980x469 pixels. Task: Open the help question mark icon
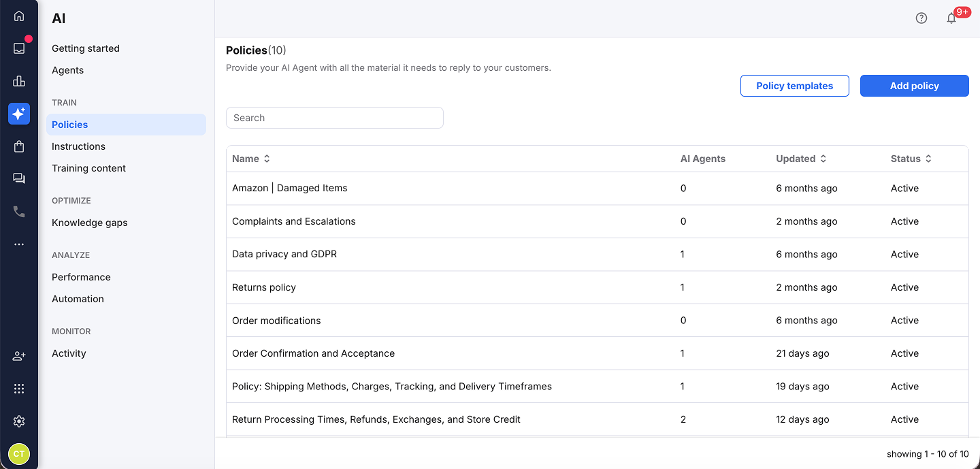pos(921,18)
